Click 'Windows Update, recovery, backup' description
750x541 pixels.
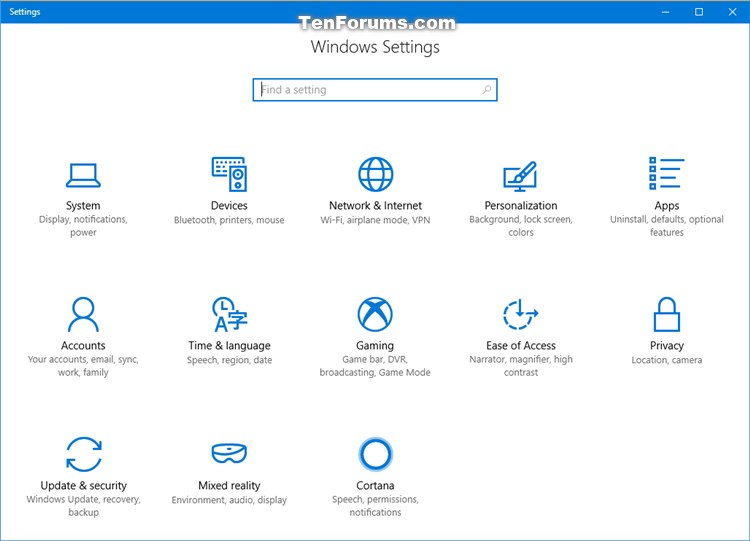coord(84,506)
